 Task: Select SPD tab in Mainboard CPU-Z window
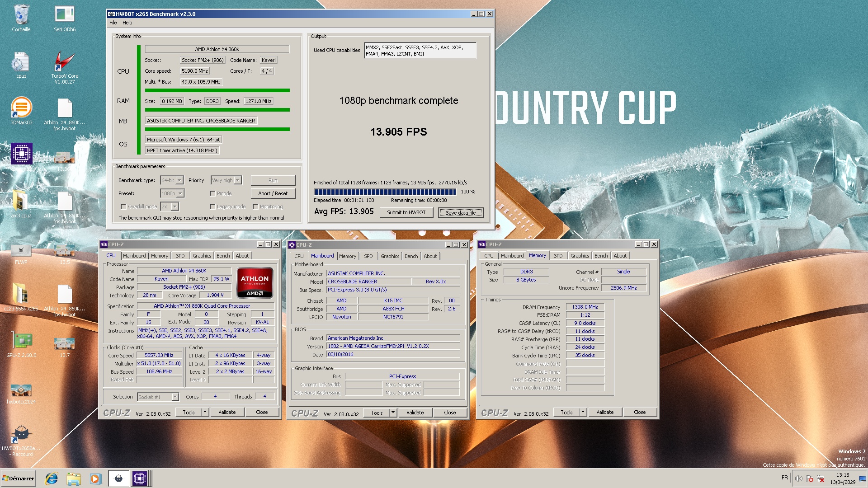coord(368,256)
